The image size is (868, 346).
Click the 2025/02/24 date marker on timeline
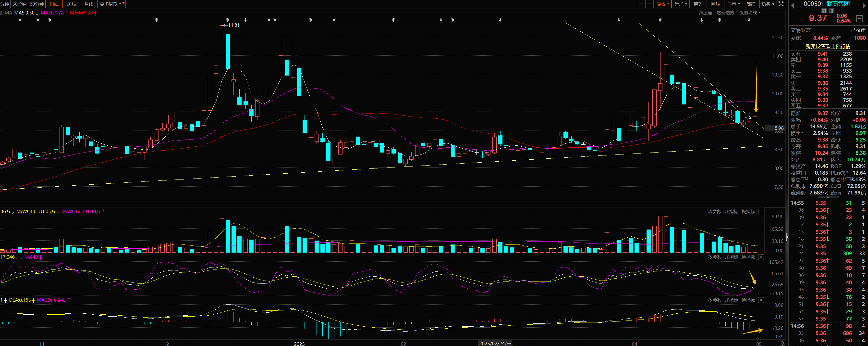tap(495, 343)
